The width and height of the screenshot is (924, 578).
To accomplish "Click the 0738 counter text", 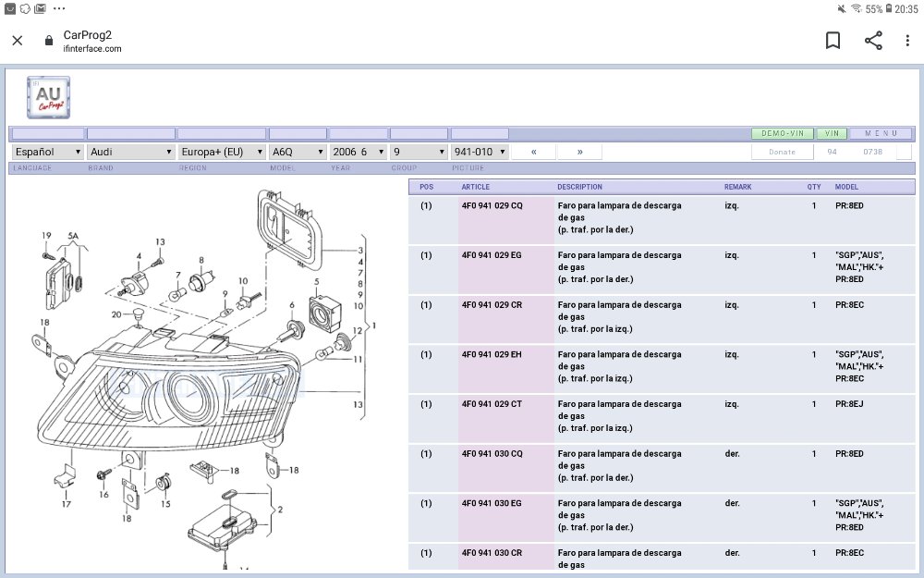I will pyautogui.click(x=873, y=152).
